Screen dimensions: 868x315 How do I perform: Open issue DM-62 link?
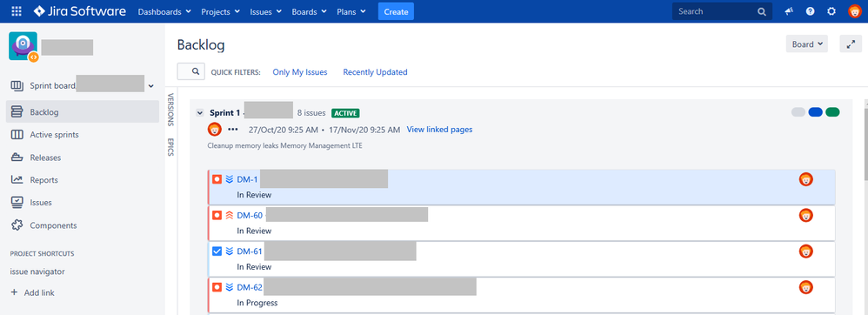click(x=250, y=287)
